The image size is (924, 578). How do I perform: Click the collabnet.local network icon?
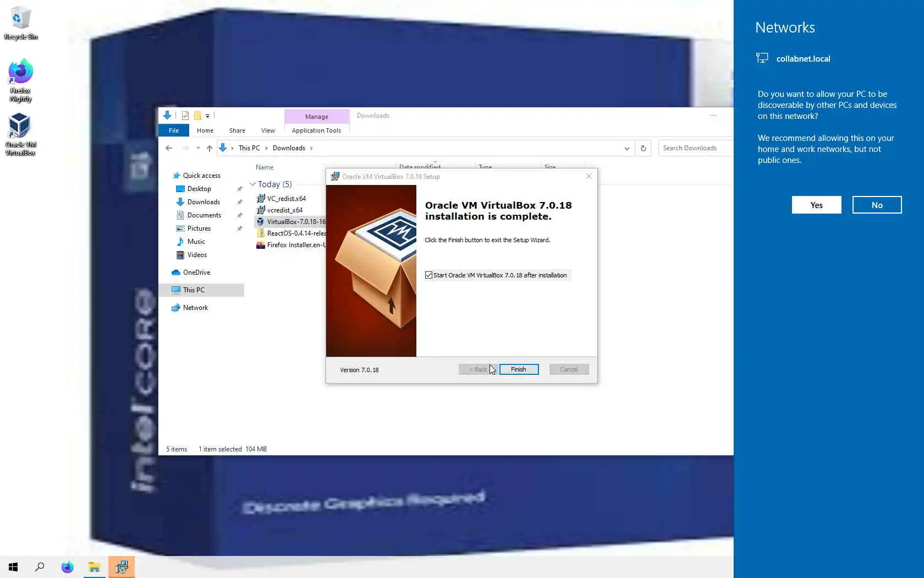click(762, 58)
